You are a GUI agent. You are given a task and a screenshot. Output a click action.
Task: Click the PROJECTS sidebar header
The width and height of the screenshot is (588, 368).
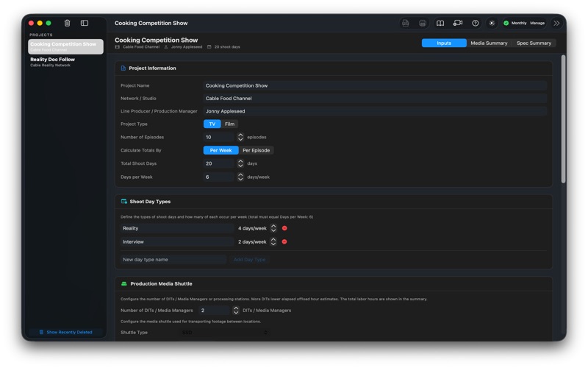pos(41,35)
